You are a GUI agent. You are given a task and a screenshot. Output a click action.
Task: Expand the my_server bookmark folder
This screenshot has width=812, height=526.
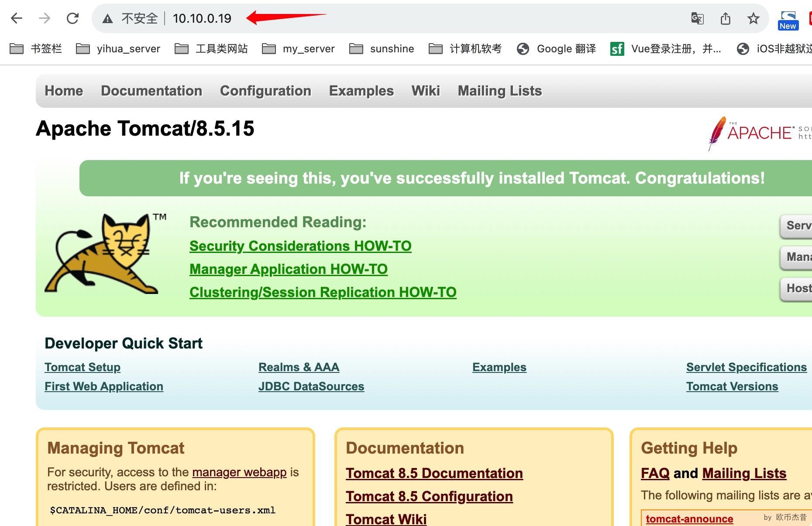pos(299,49)
